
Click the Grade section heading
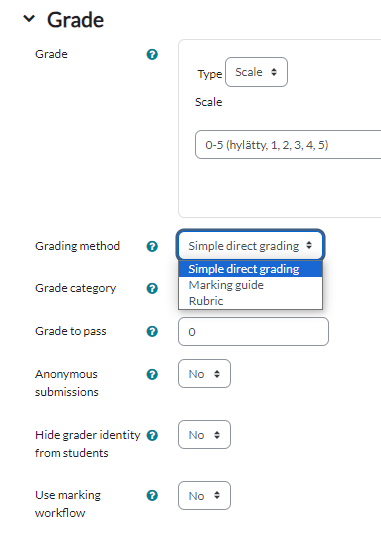pos(75,20)
